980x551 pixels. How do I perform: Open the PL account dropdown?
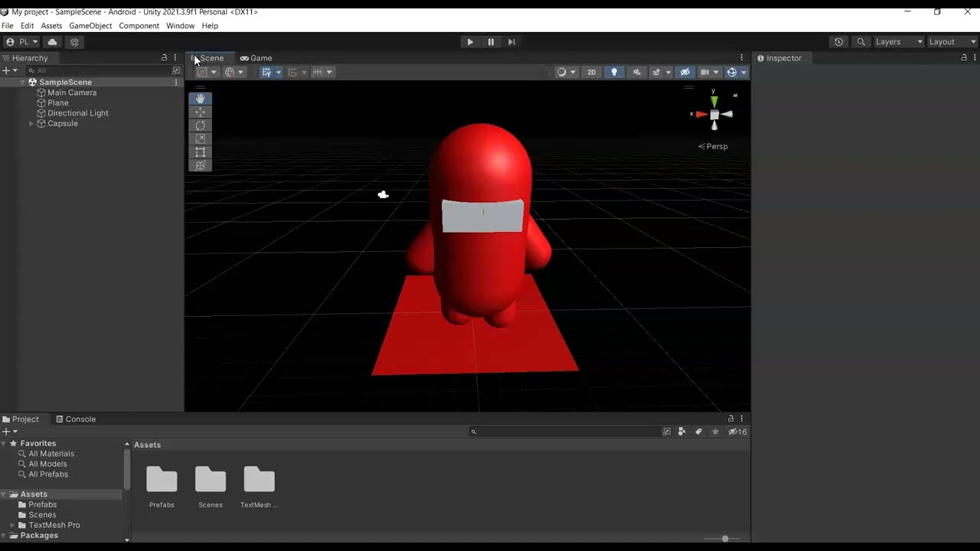click(22, 42)
